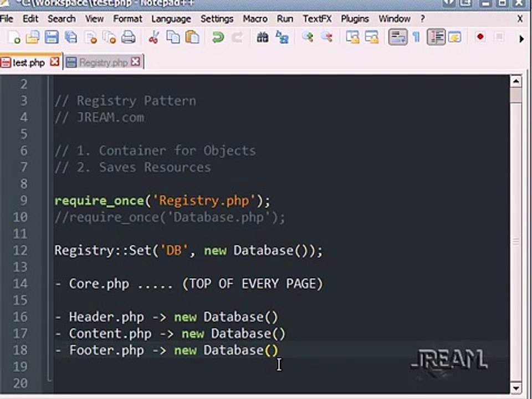Close the test.php tab

point(55,62)
